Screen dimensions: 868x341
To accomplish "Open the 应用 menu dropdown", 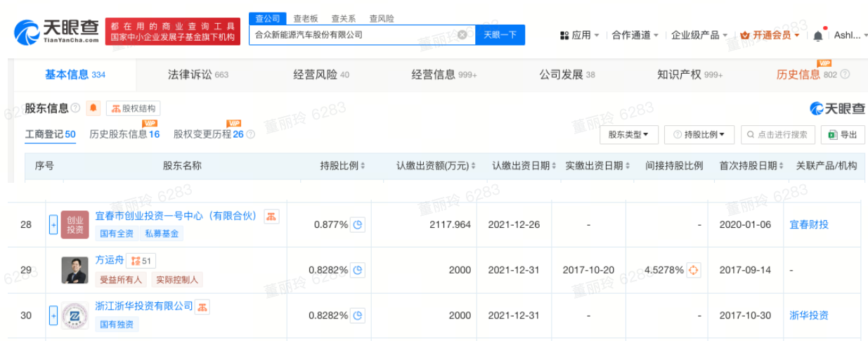I will [580, 35].
